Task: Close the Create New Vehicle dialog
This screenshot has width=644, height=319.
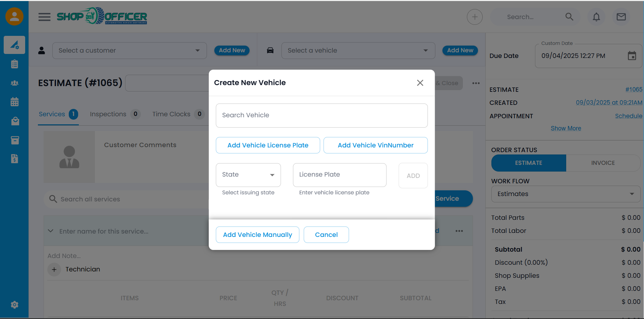Action: coord(420,83)
